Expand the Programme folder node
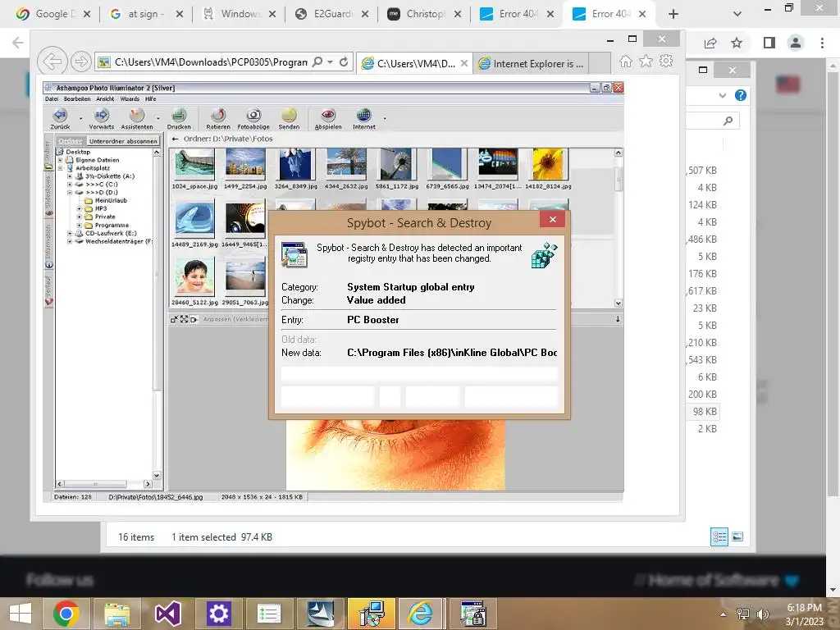 [x=80, y=226]
